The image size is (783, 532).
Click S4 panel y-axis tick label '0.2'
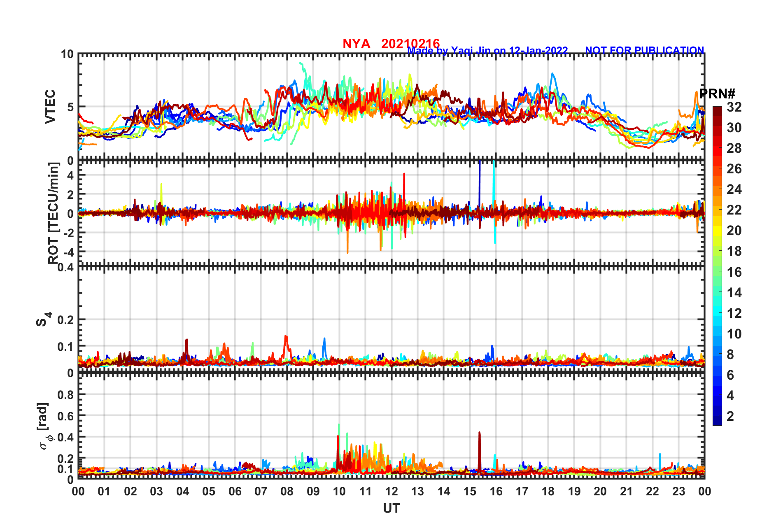click(66, 320)
